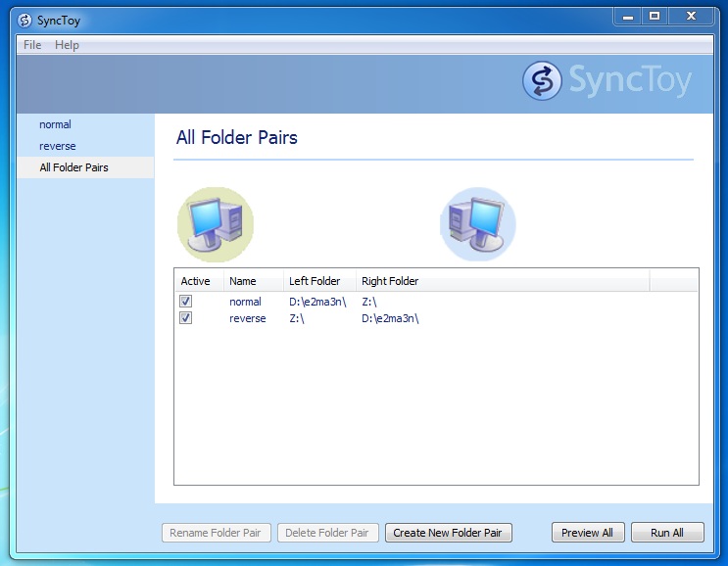Sort by the Right Folder column header

pyautogui.click(x=503, y=281)
